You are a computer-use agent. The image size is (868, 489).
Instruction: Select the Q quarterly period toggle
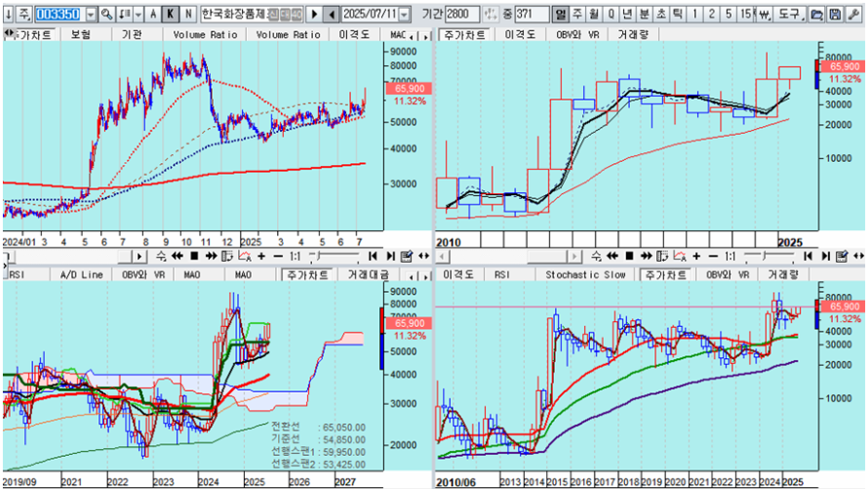[x=611, y=14]
